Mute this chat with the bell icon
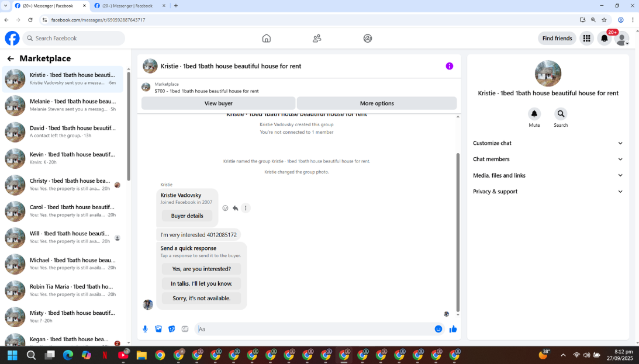 [x=534, y=114]
